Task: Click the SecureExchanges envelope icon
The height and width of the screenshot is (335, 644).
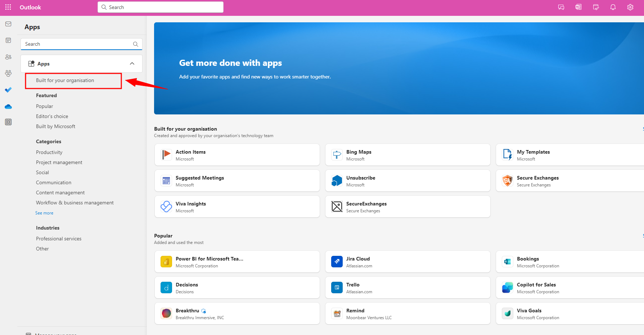Action: (x=337, y=207)
